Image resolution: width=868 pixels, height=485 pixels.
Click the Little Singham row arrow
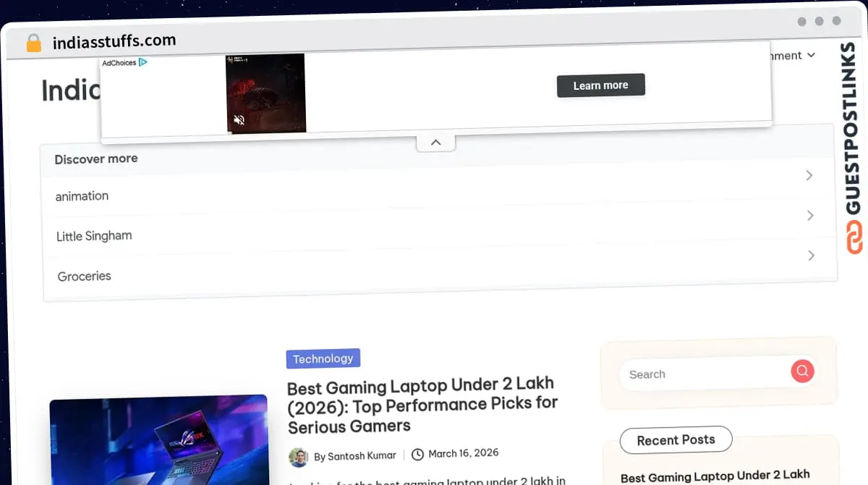(x=810, y=216)
